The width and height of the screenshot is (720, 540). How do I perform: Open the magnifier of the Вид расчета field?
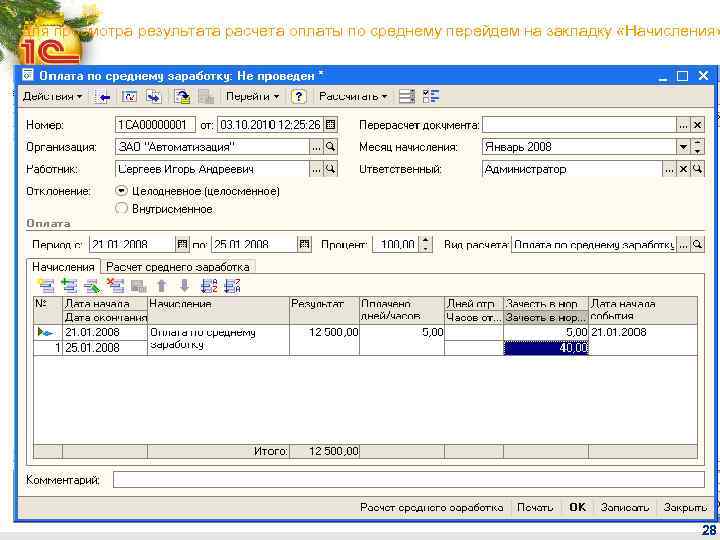(698, 244)
